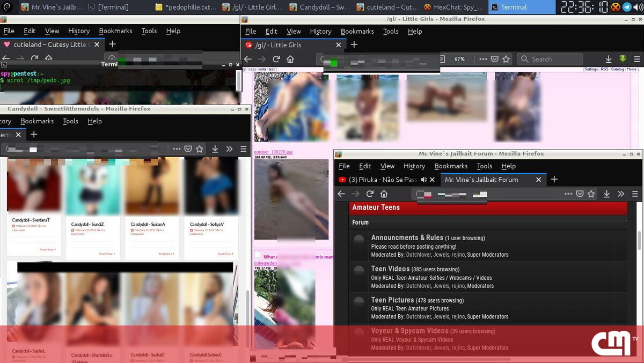Open a new tab in the Firefox window behind the terminal
This screenshot has height=363, width=644.
tap(112, 45)
